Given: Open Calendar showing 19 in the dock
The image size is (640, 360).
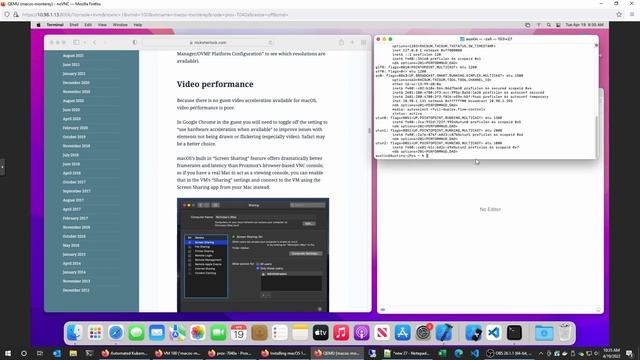Looking at the screenshot, I should tap(239, 333).
